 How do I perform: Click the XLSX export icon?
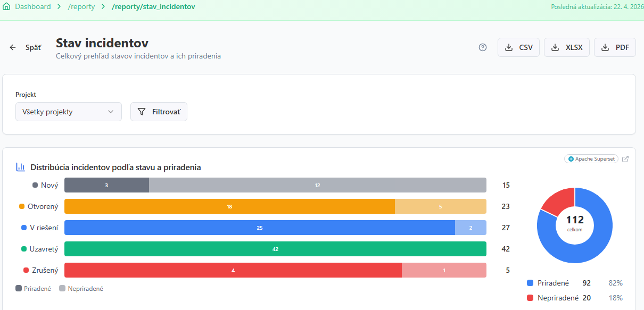point(555,47)
